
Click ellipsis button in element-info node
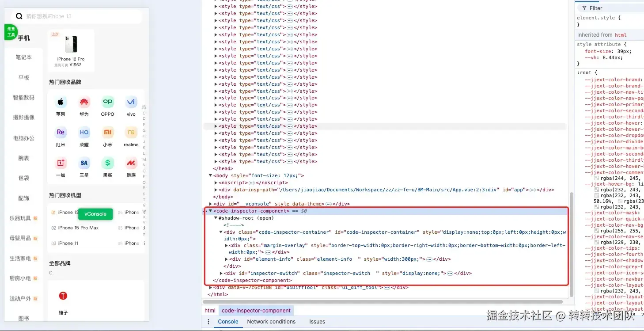[x=429, y=259]
